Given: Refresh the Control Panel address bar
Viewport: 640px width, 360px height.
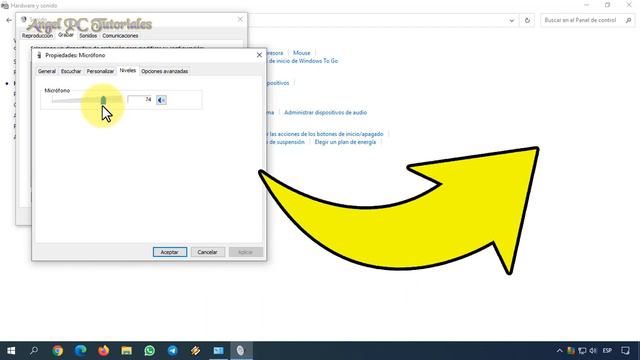Looking at the screenshot, I should [x=527, y=20].
